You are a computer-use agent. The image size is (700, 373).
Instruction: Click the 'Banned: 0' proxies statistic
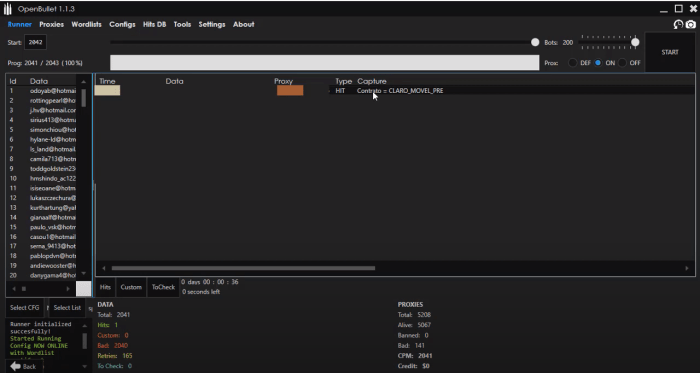413,335
